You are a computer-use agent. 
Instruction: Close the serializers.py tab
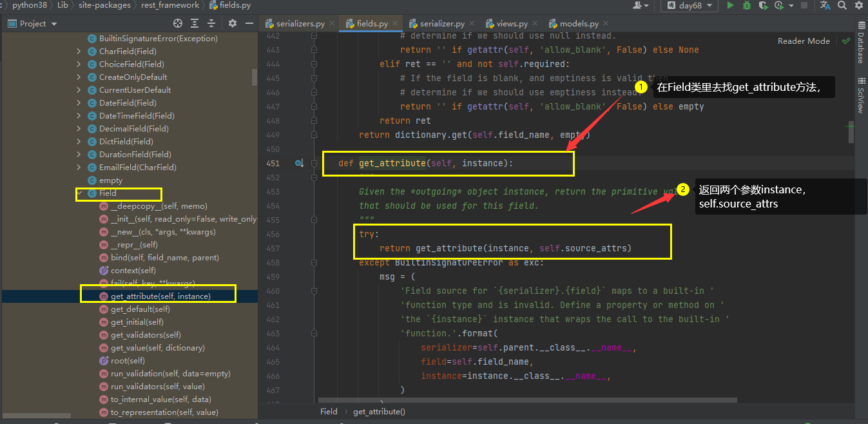click(x=333, y=24)
